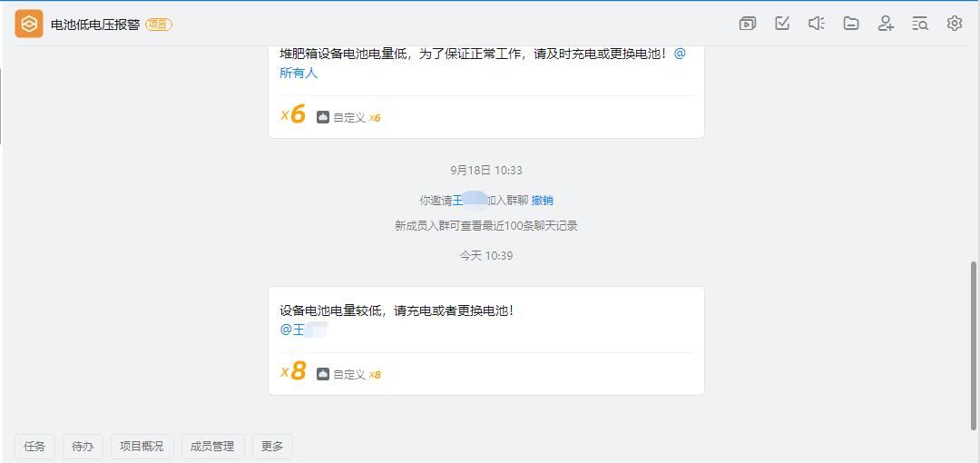Click the @王 mention in the latest message

click(293, 330)
